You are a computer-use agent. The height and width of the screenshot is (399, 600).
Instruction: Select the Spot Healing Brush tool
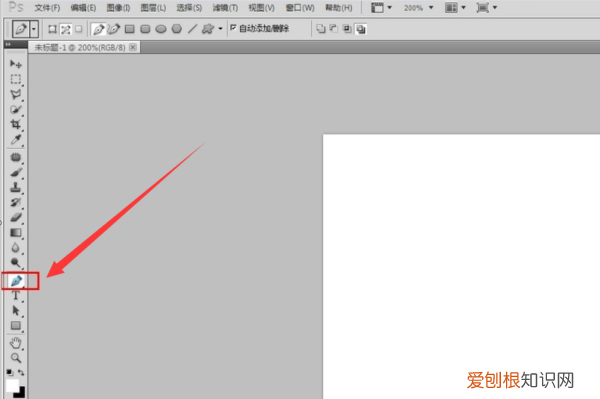(x=16, y=157)
